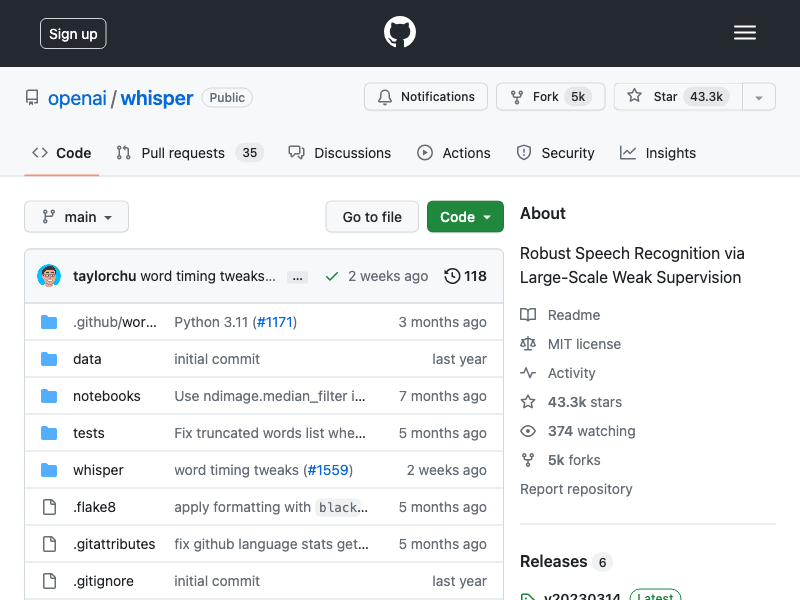The height and width of the screenshot is (600, 800).
Task: Open the whisper repository title link
Action: tap(157, 98)
